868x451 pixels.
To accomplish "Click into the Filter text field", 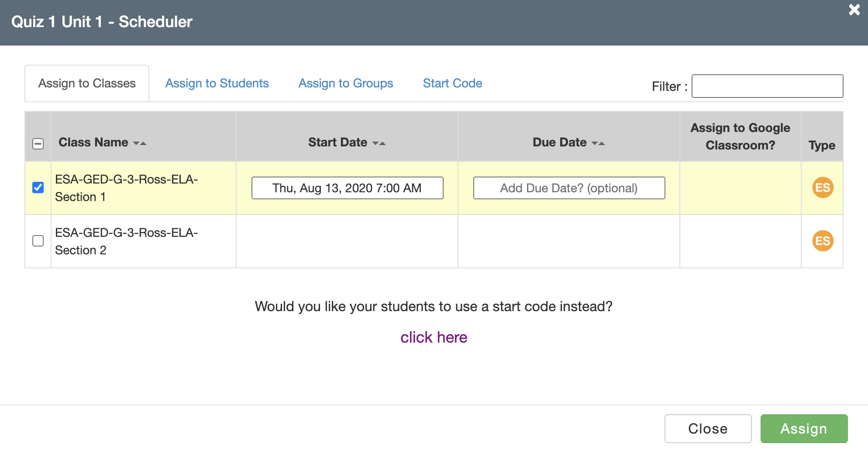I will tap(767, 86).
